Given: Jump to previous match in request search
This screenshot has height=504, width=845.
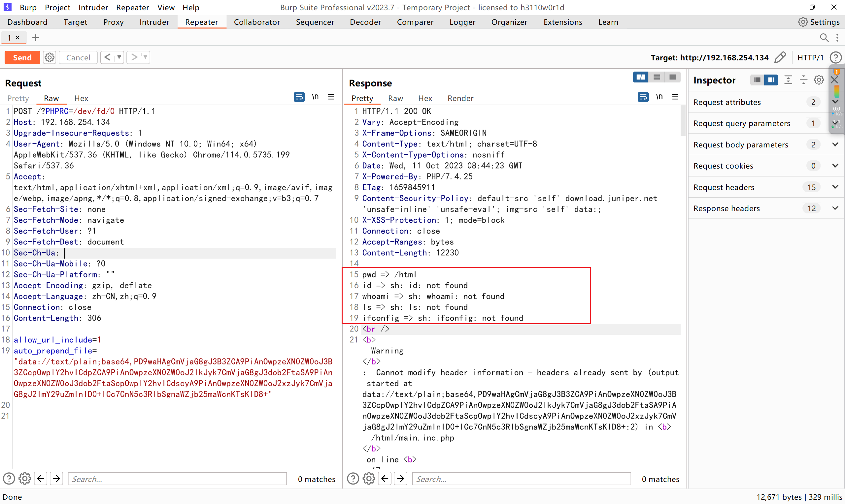Looking at the screenshot, I should point(41,479).
